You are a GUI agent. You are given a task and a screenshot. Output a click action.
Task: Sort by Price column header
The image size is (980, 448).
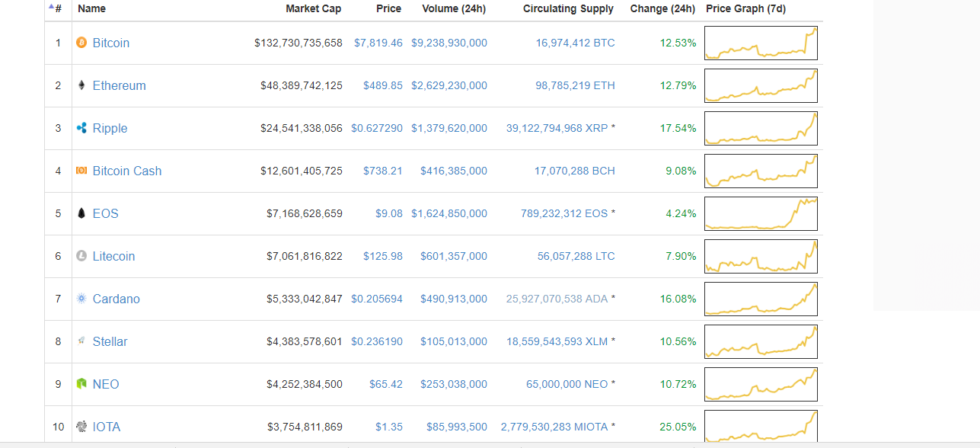388,8
